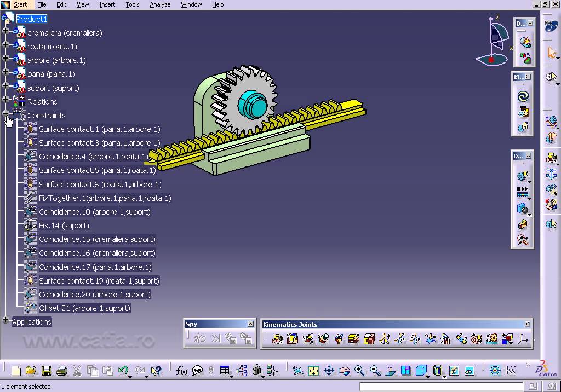Open the Start menu

point(20,4)
